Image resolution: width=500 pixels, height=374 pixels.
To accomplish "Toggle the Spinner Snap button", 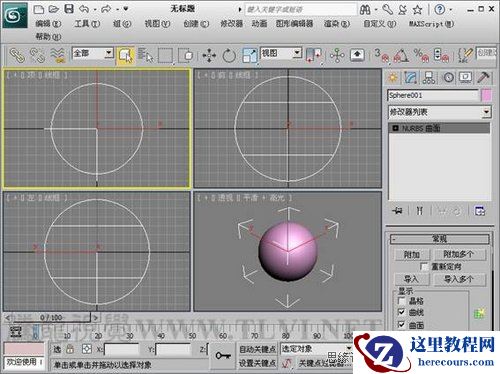I will [441, 55].
